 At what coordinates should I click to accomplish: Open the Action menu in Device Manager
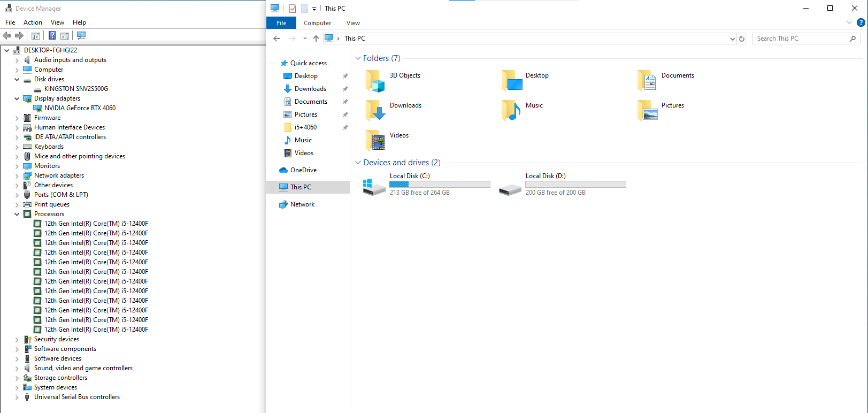tap(33, 22)
